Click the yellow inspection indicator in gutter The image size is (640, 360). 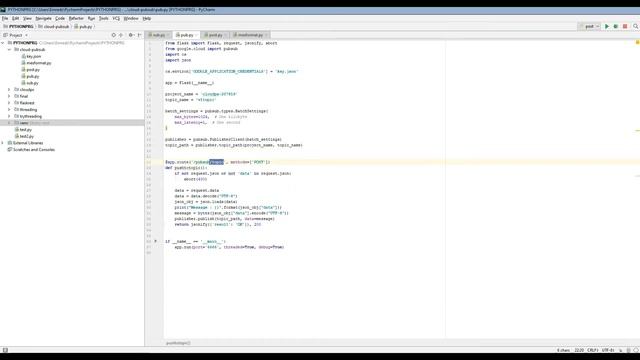tap(637, 42)
